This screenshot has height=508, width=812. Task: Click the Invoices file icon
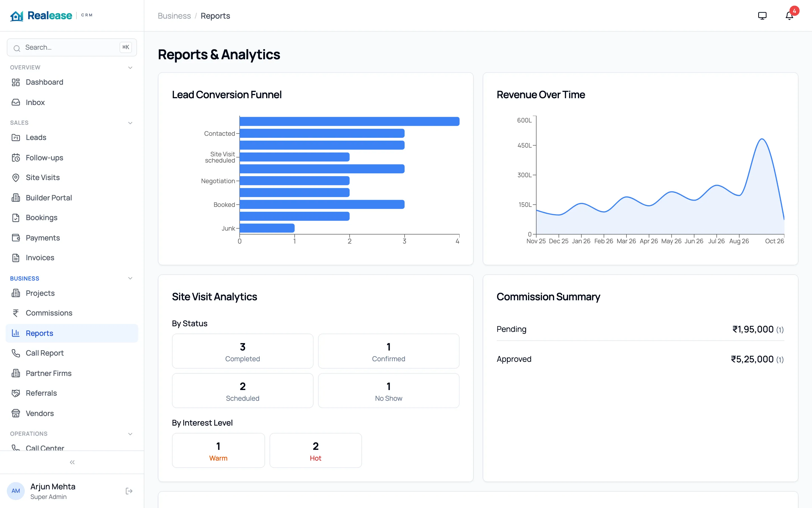pyautogui.click(x=16, y=258)
